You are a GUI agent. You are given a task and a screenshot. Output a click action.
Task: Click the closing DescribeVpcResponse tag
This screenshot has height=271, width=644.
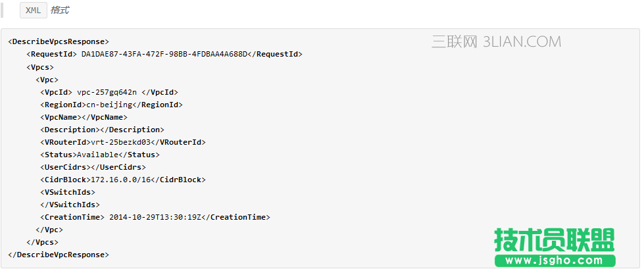[59, 255]
